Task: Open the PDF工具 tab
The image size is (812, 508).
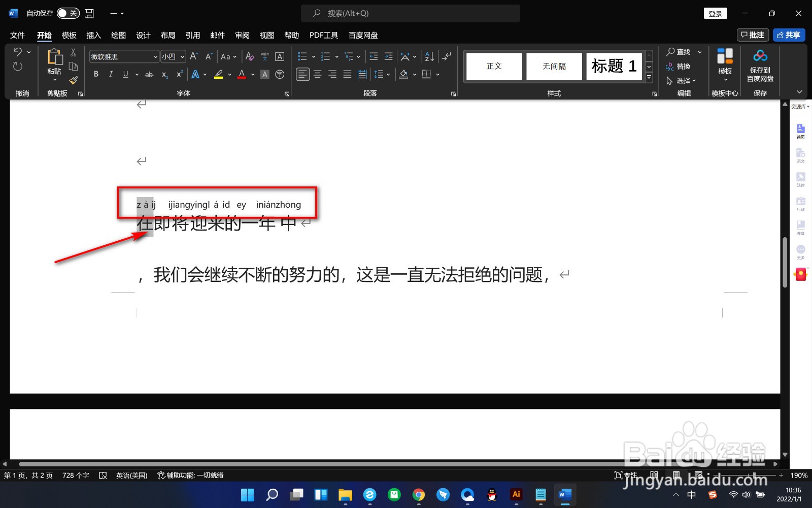Action: pos(324,35)
